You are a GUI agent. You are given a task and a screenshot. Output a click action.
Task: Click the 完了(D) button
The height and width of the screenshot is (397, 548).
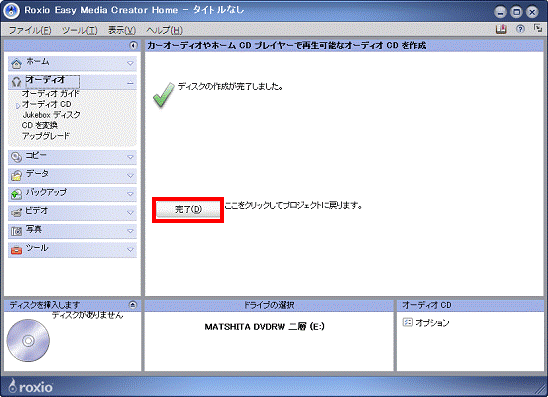click(x=188, y=209)
